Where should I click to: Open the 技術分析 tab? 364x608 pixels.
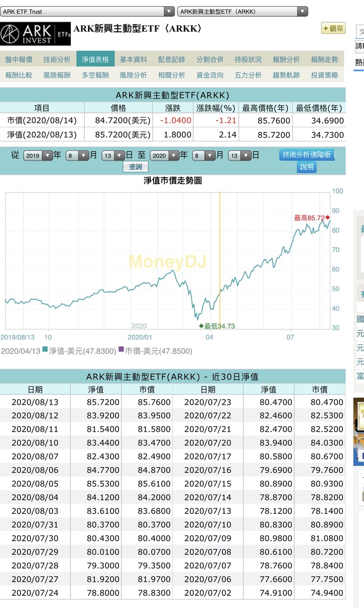click(57, 59)
